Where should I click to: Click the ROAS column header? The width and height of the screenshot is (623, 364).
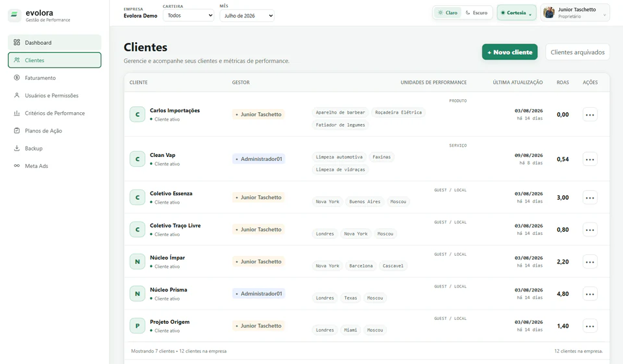coord(563,82)
